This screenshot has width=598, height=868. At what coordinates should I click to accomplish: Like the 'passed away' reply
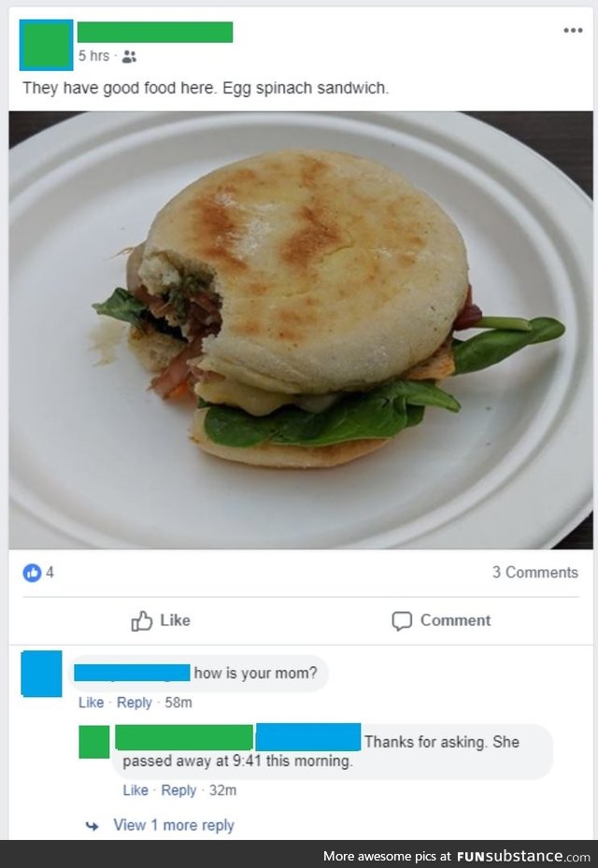click(x=135, y=790)
